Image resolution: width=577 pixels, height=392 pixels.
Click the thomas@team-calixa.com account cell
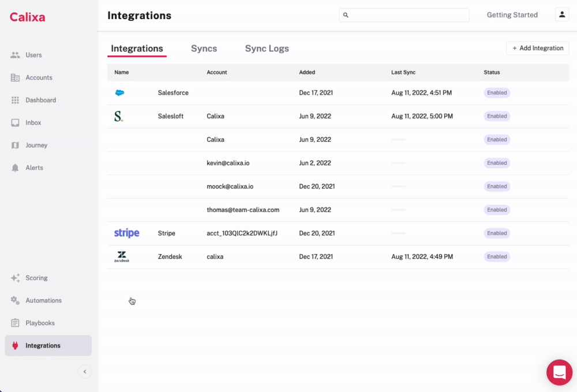[x=243, y=210]
